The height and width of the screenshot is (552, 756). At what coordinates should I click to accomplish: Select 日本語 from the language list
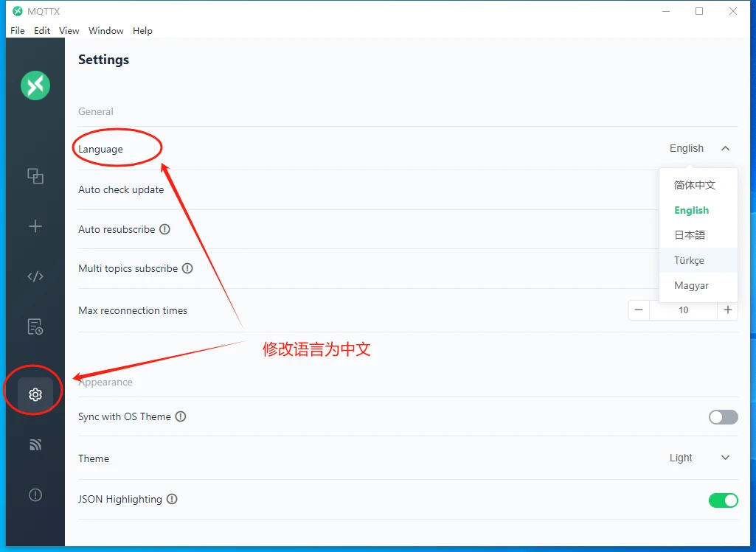point(698,235)
